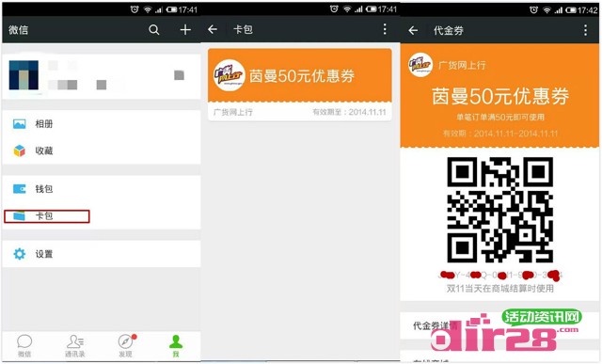Tap the QR code icon on profile row
This screenshot has width=602, height=364.
coord(179,75)
